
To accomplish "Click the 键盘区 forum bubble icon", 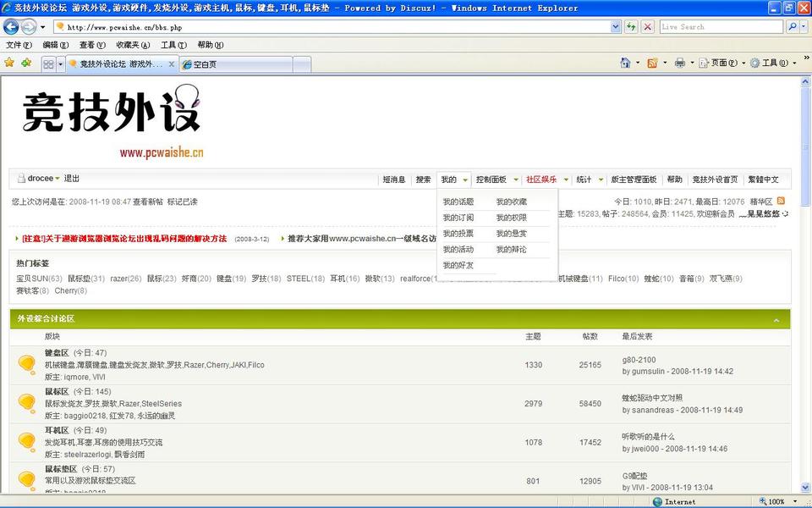I will (x=26, y=364).
